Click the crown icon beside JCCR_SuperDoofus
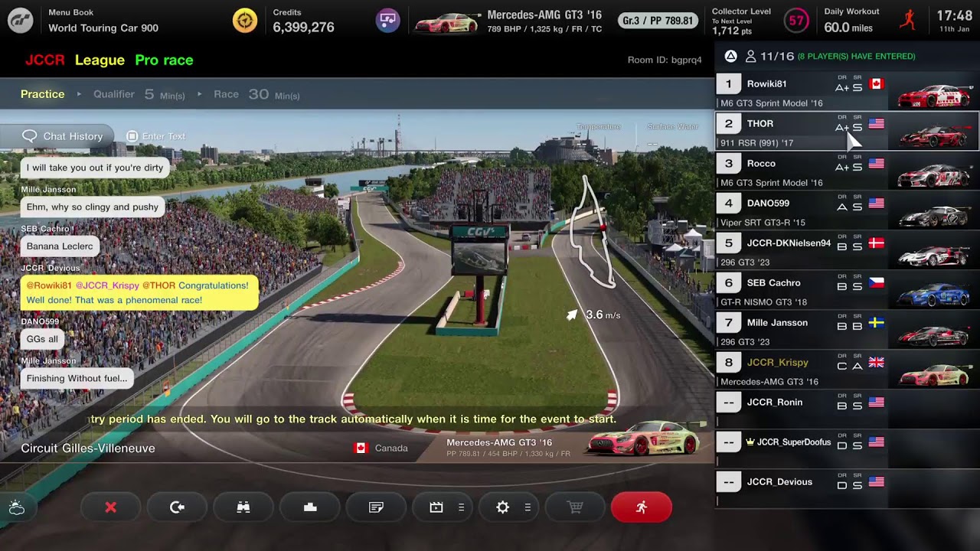The width and height of the screenshot is (980, 551). click(x=750, y=442)
